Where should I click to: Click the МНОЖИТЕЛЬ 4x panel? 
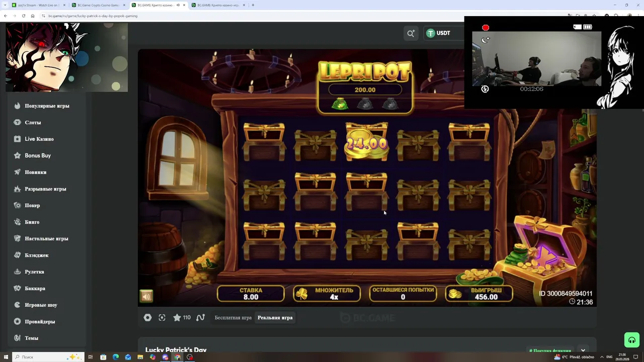coord(327,294)
